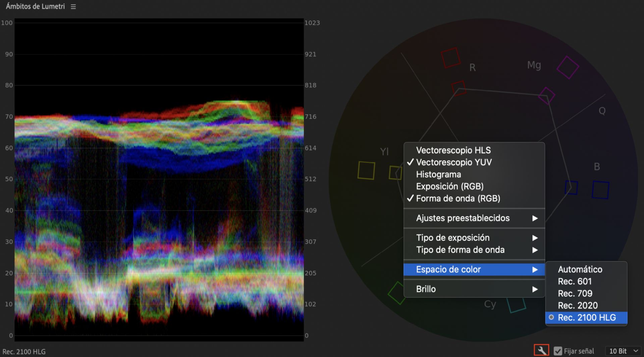Uncheck Vectorescopio YUV in the menu
644x357 pixels.
point(453,162)
